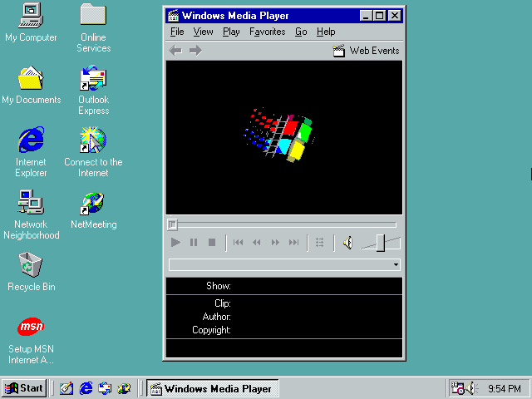
Task: Minimize the Windows Media Player window
Action: click(366, 16)
